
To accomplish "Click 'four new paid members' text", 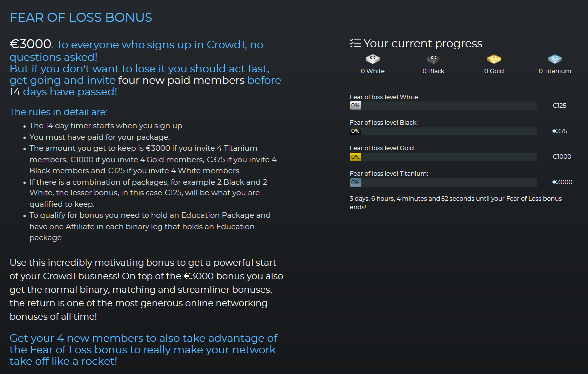I will point(181,80).
